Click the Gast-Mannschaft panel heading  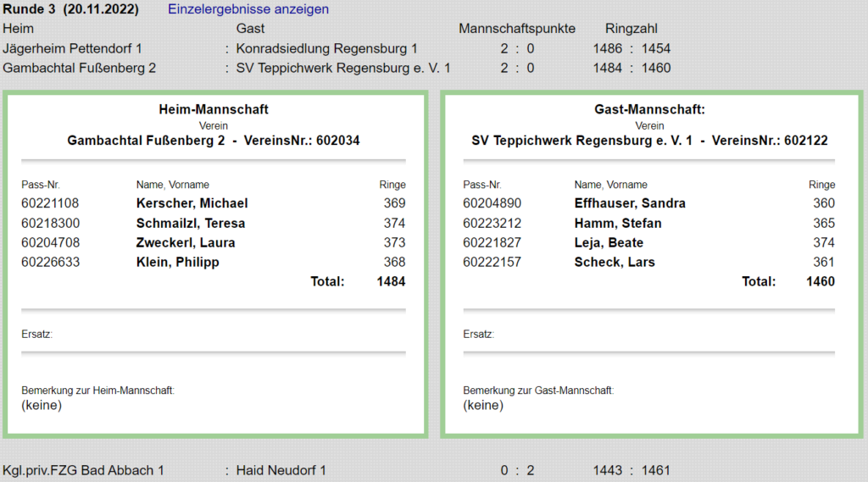(650, 109)
